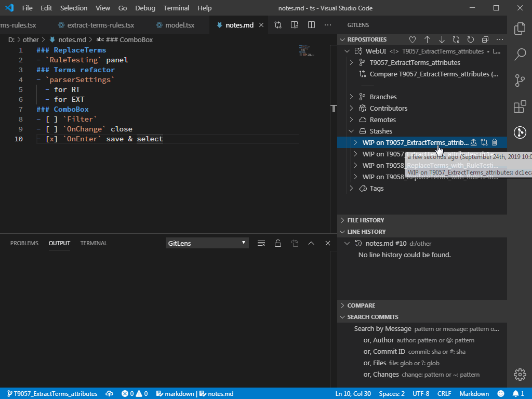
Task: Change the Markdown language mode in status bar
Action: point(474,394)
